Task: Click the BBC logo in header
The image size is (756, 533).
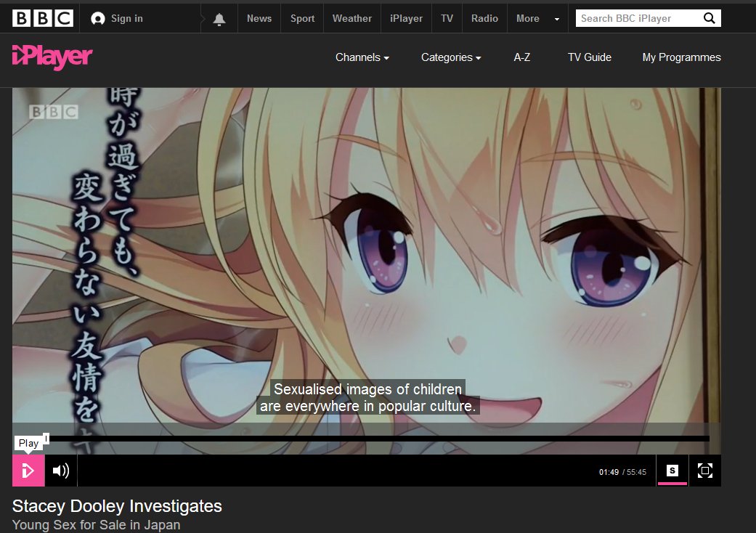Action: coord(43,18)
